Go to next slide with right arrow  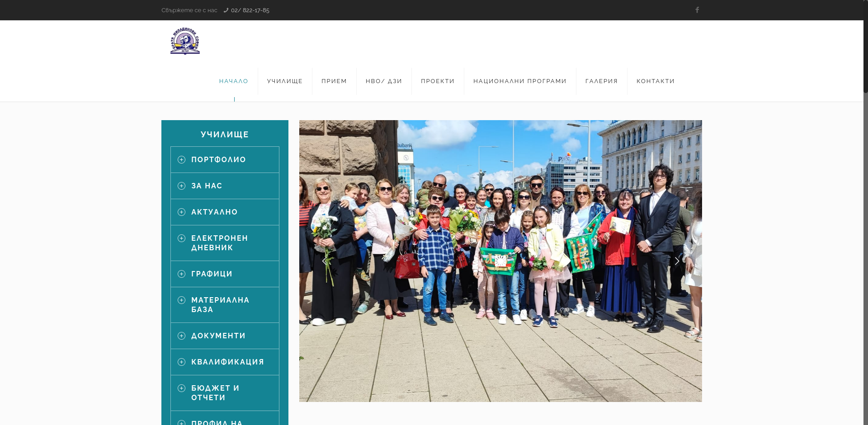click(x=677, y=261)
